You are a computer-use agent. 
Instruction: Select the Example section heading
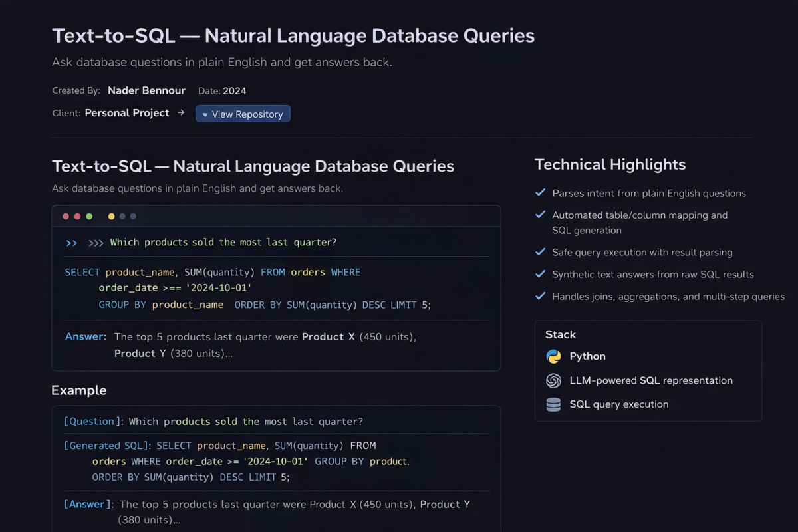[79, 390]
